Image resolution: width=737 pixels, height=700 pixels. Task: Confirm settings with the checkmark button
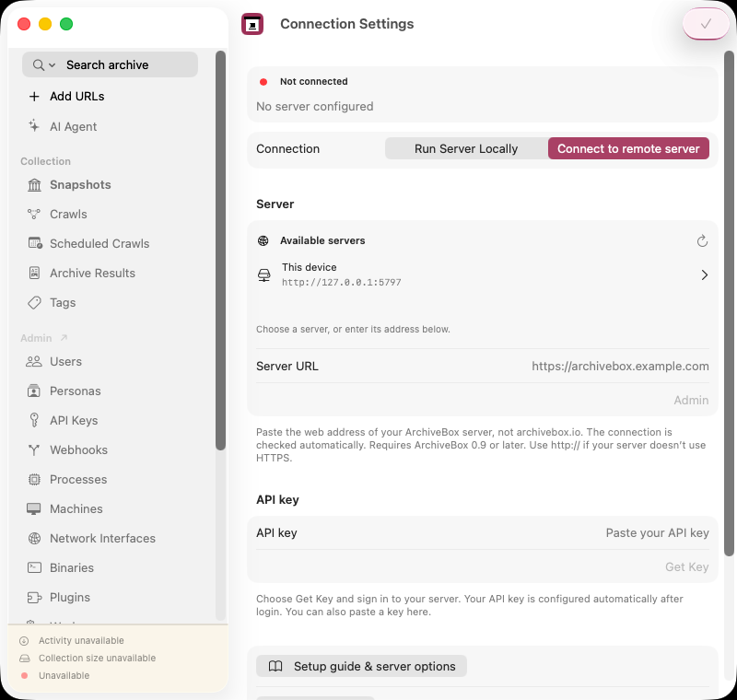[x=706, y=24]
